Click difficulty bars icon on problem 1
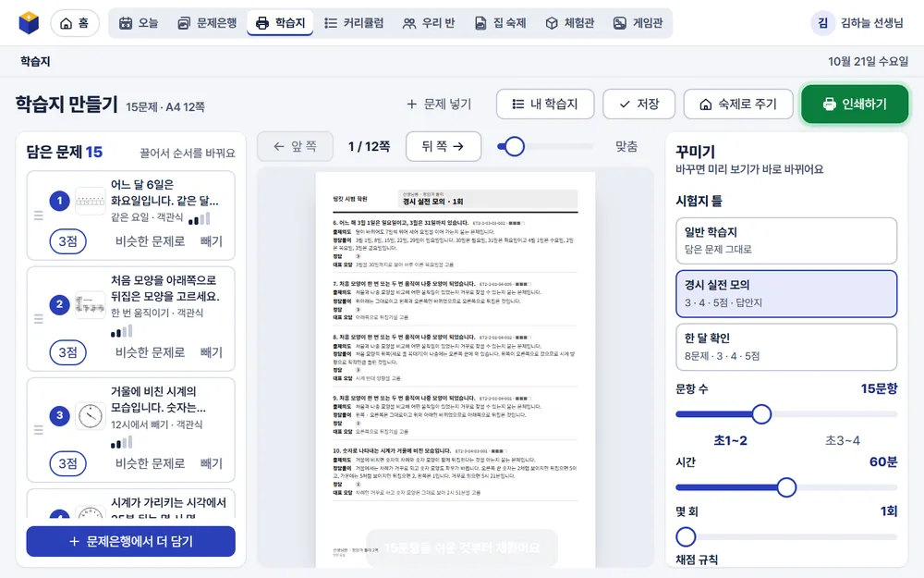This screenshot has height=578, width=924. click(200, 219)
